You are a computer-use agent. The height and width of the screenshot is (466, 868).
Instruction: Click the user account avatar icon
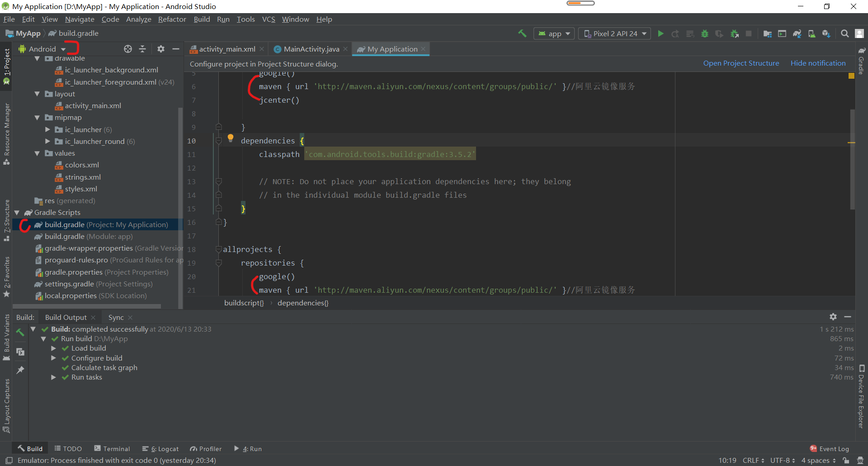[x=859, y=33]
